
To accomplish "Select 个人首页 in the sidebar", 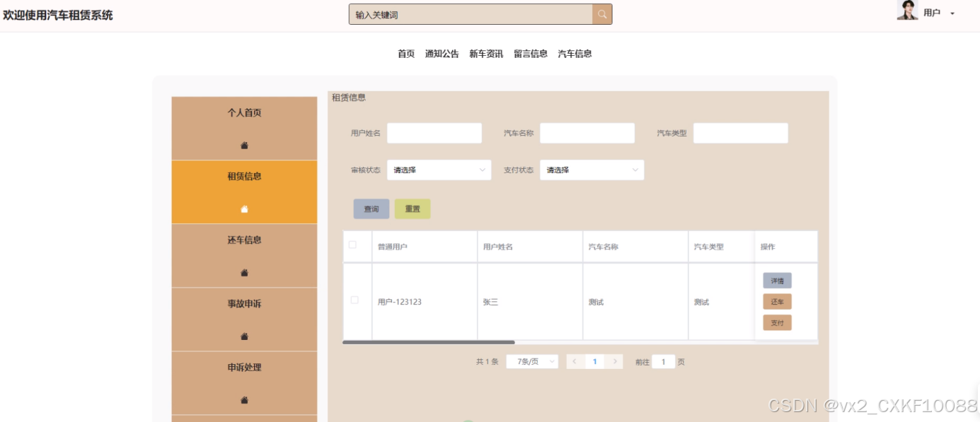I will pos(244,129).
